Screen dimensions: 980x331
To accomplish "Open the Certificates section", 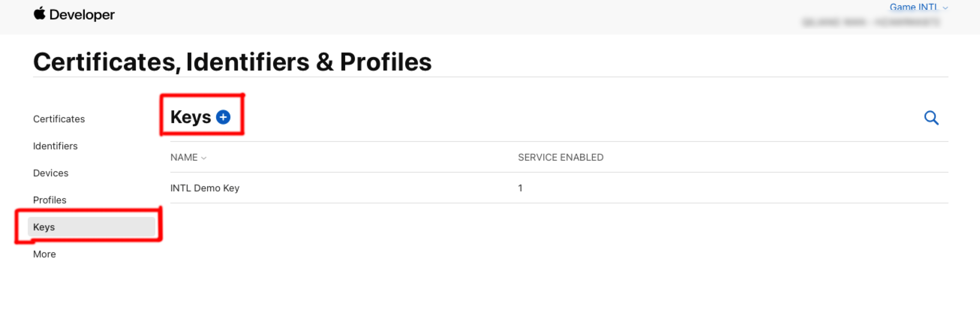I will coord(59,119).
